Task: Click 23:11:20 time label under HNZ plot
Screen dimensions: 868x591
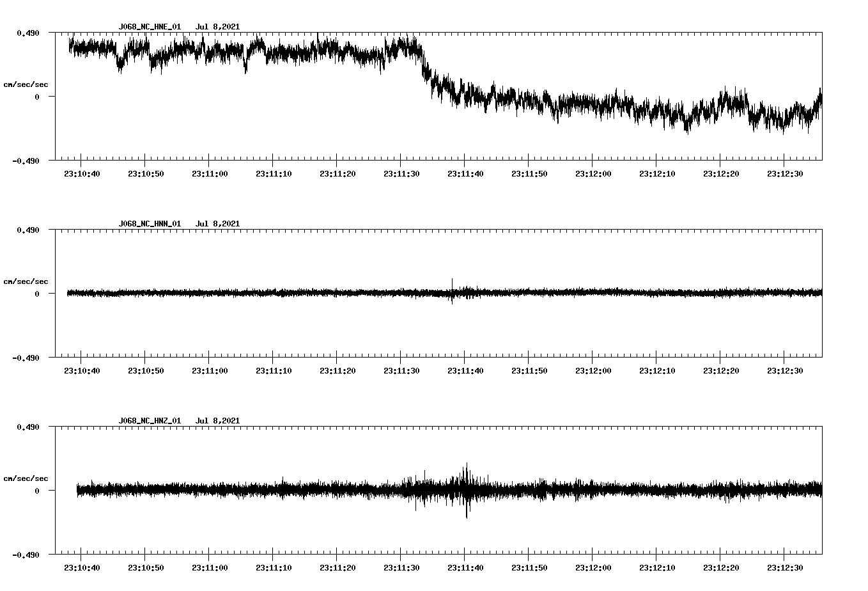Action: point(337,568)
